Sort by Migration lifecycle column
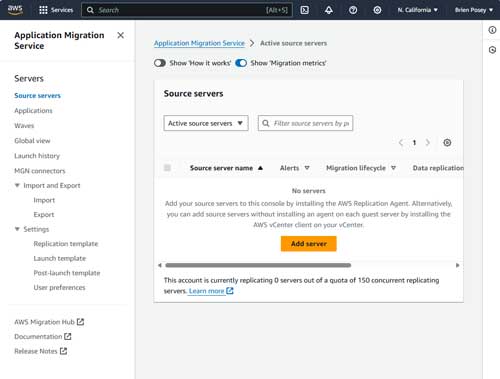The width and height of the screenshot is (500, 379). click(x=361, y=168)
